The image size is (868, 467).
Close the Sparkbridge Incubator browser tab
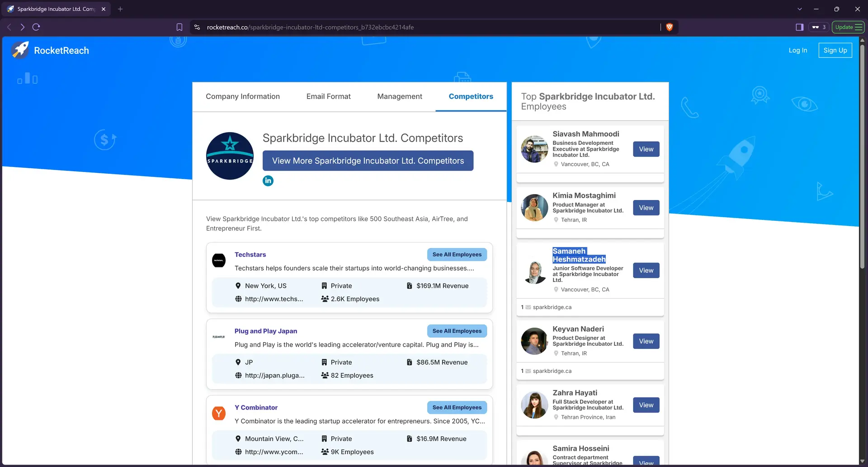pyautogui.click(x=104, y=9)
